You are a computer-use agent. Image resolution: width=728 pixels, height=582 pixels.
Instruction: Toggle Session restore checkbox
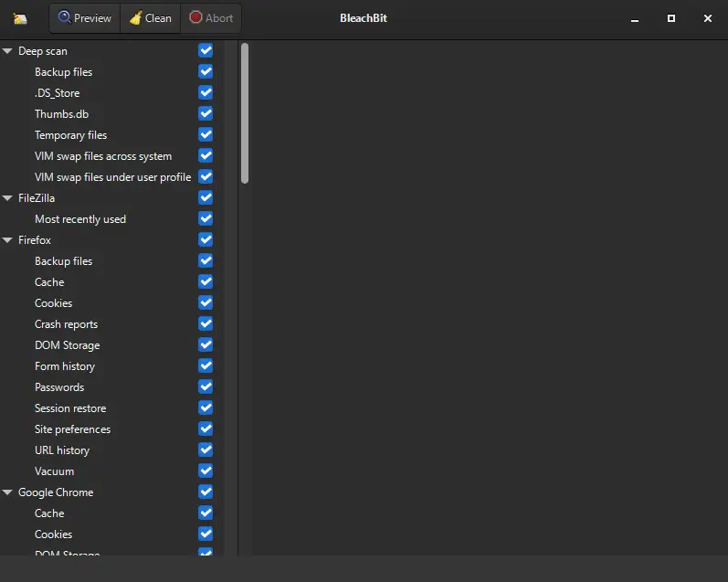[x=206, y=407]
